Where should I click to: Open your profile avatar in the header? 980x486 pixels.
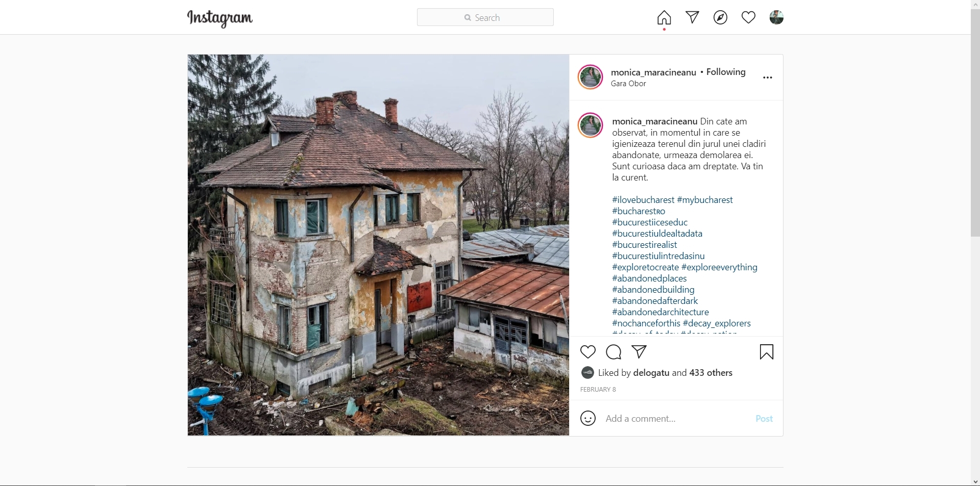(x=776, y=17)
